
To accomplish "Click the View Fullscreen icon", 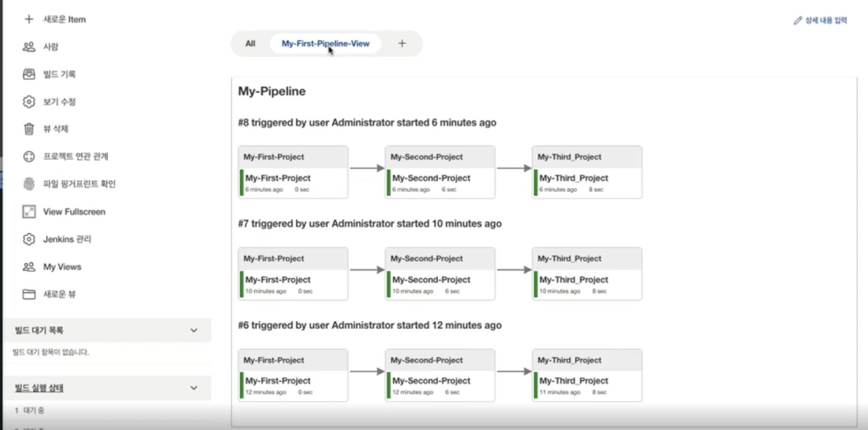I will [x=29, y=212].
